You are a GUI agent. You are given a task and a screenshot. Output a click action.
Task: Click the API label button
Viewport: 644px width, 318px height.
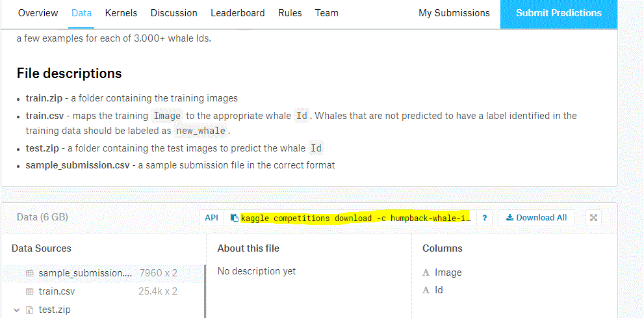pyautogui.click(x=212, y=218)
